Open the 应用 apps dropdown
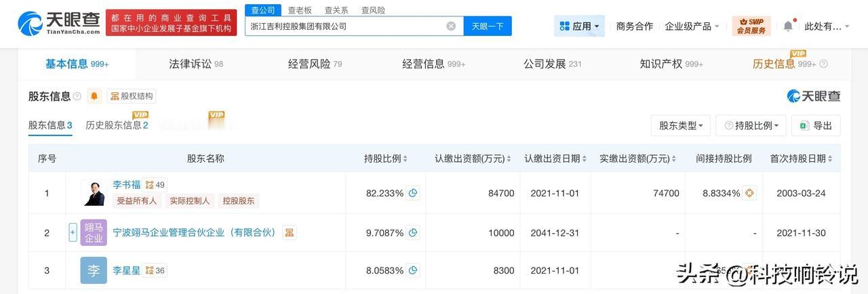The image size is (868, 294). click(x=580, y=26)
